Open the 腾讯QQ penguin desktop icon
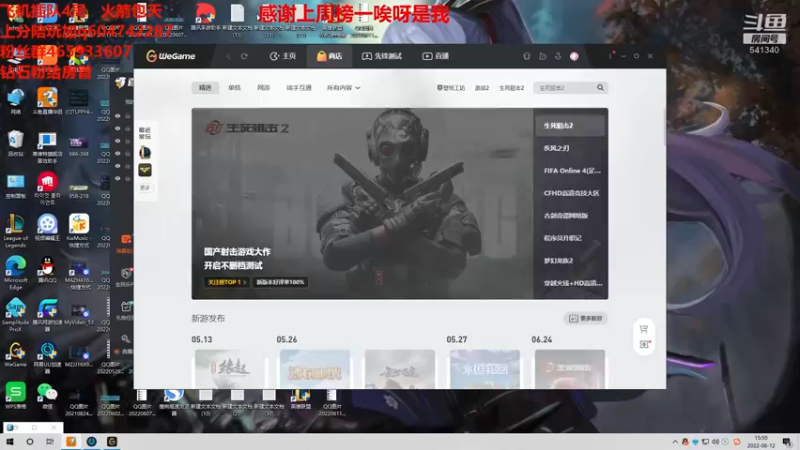Viewport: 800px width, 450px height. (x=47, y=269)
